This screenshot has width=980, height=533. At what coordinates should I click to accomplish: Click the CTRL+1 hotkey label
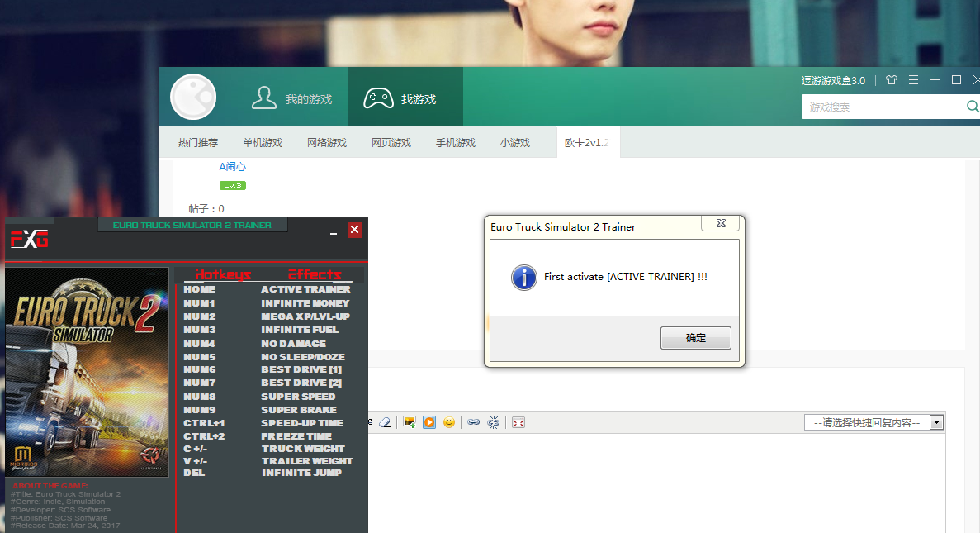click(x=204, y=423)
